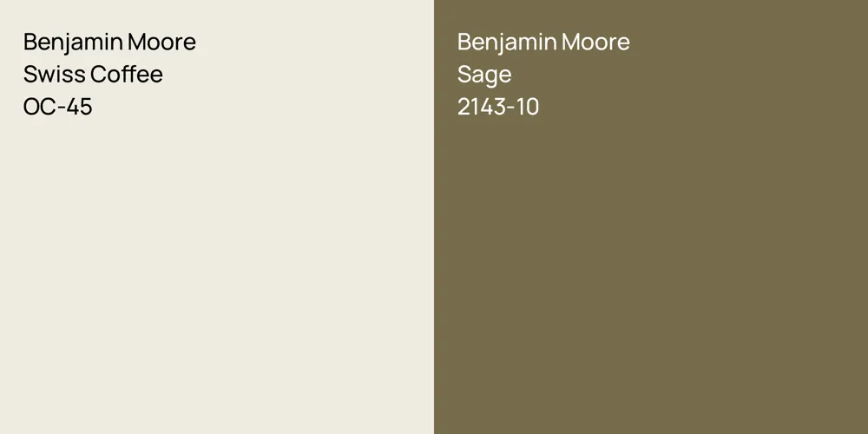868x434 pixels.
Task: Click the "OC" prefix of the left code
Action: 38,107
